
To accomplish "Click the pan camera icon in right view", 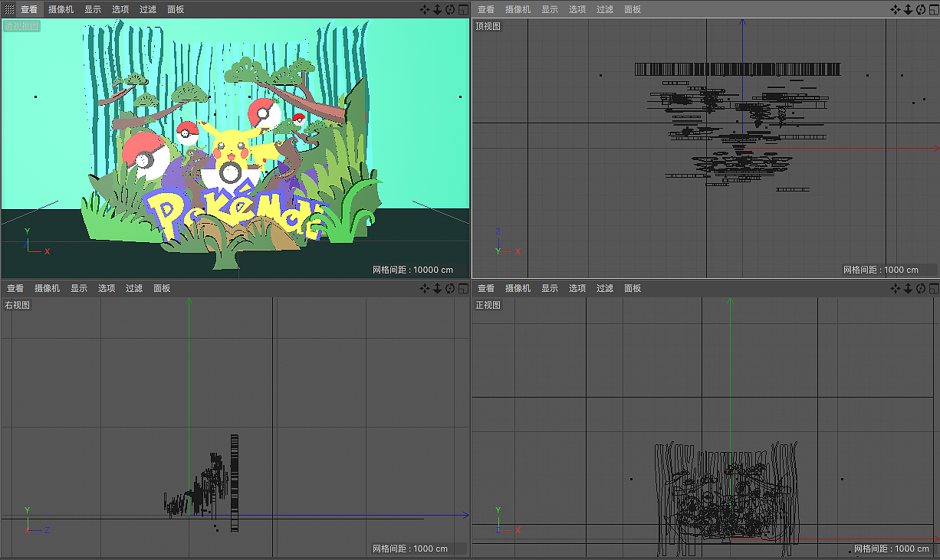I will coord(425,288).
